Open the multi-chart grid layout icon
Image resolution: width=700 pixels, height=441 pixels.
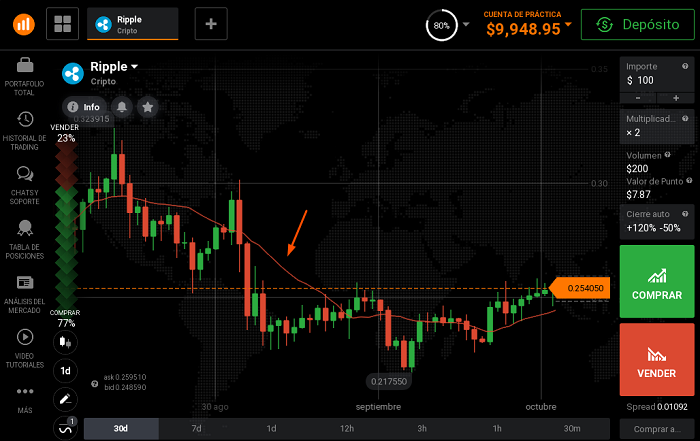point(62,24)
